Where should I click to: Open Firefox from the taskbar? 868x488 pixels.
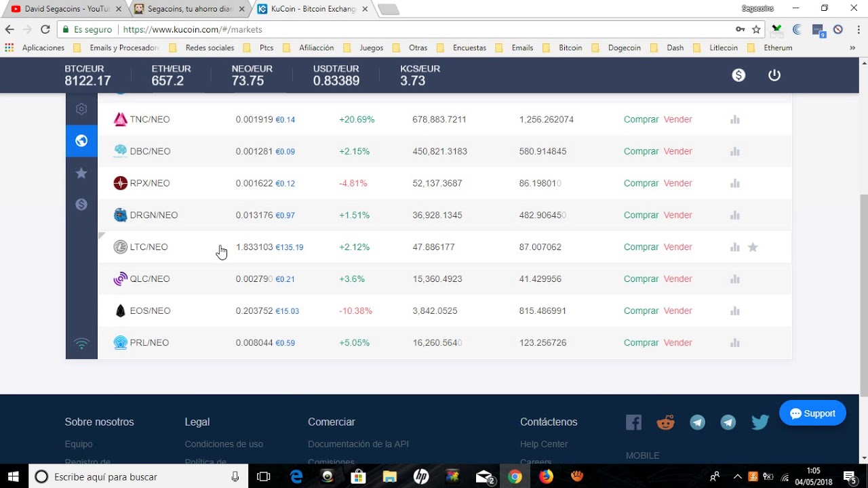(546, 476)
